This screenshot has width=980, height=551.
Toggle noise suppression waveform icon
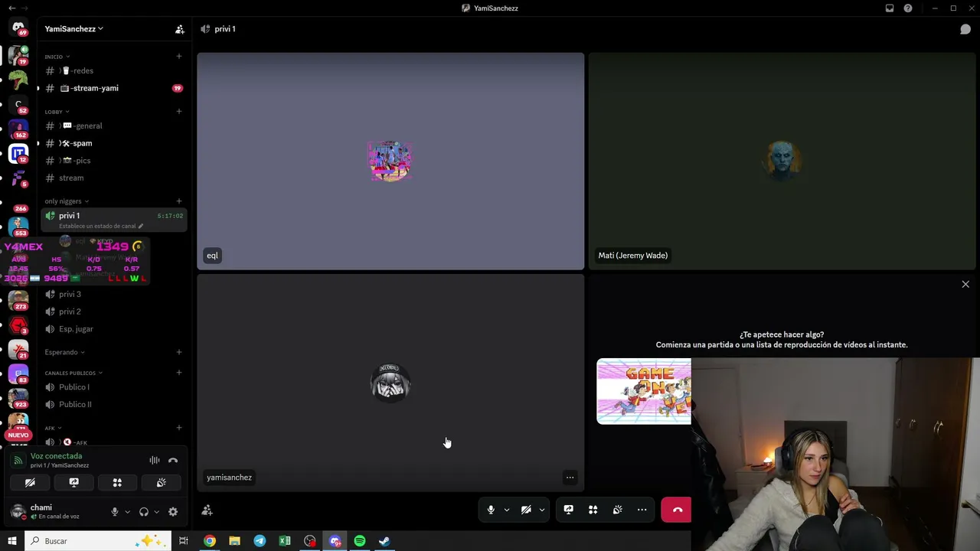coord(155,460)
